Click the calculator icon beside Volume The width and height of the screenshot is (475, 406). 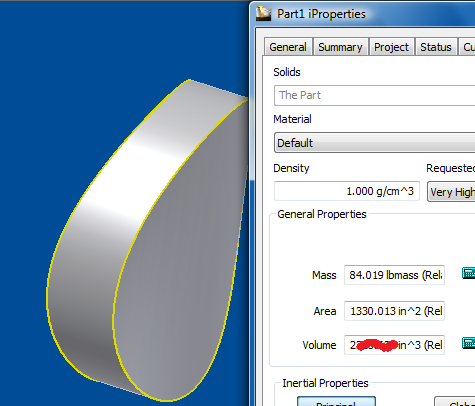pyautogui.click(x=468, y=343)
